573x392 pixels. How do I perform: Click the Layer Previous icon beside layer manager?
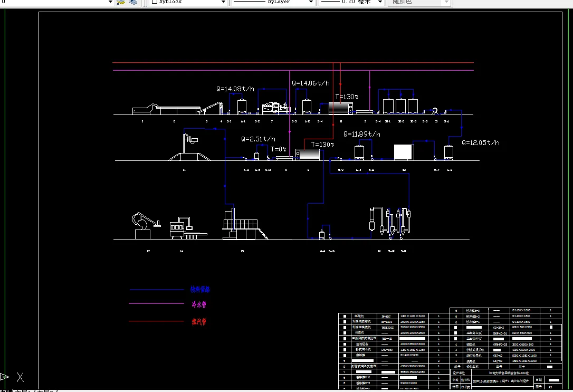[133, 2]
